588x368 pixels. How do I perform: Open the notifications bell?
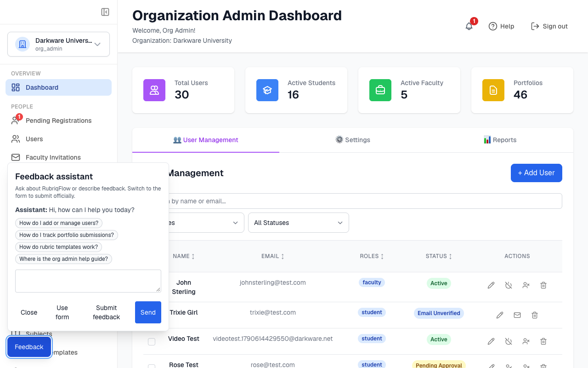coord(469,26)
